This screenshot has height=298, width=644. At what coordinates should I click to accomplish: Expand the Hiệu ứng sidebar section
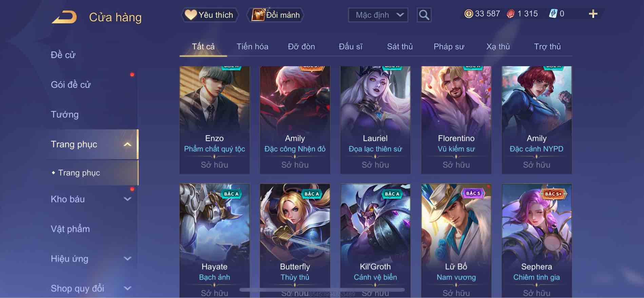pos(128,259)
